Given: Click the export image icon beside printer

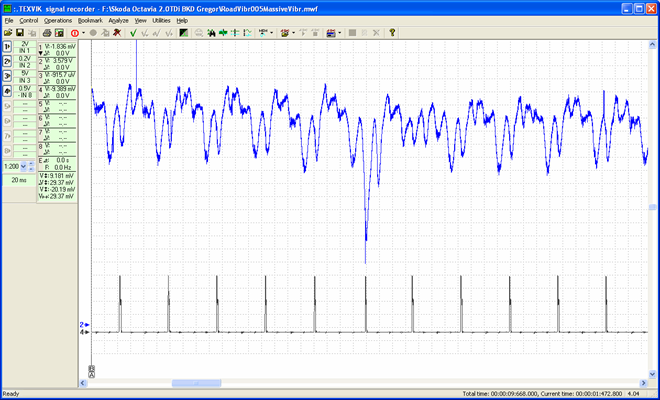Looking at the screenshot, I should coord(59,33).
